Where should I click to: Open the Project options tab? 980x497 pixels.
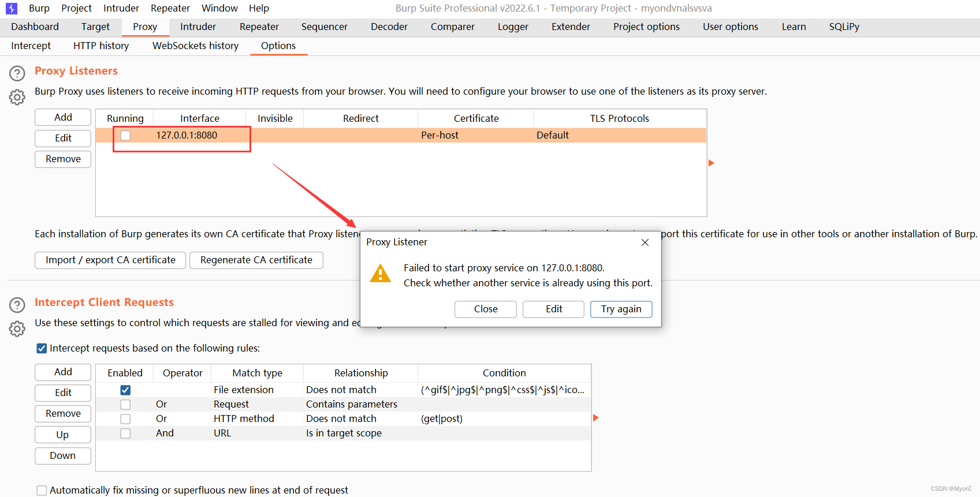[646, 27]
